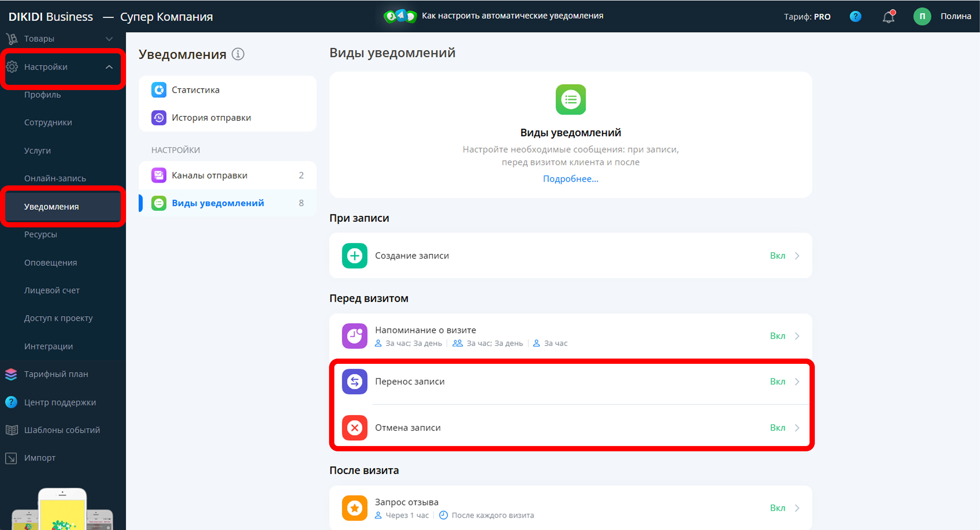Click the Статистика chart icon

point(159,90)
